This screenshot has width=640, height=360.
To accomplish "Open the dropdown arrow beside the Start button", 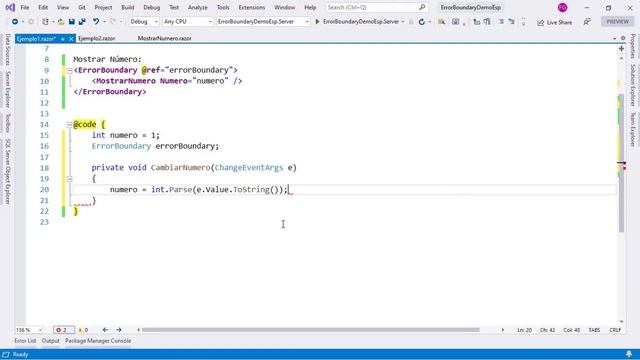I will (403, 22).
